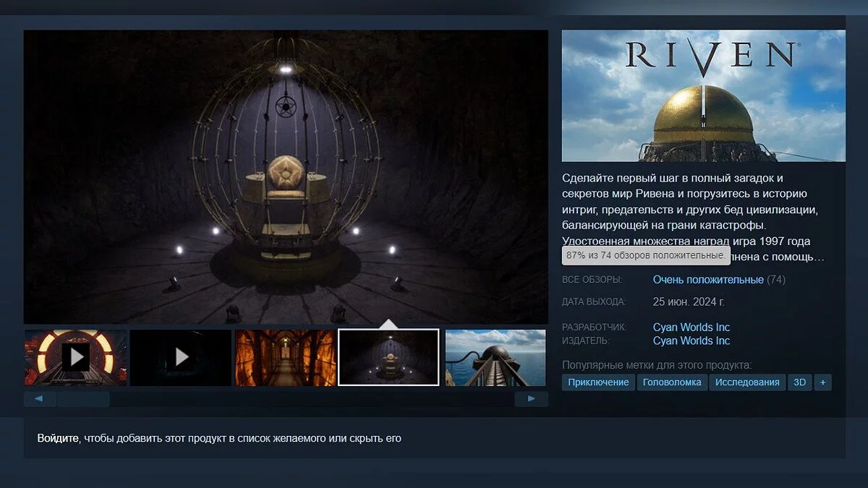The height and width of the screenshot is (488, 868).
Task: Click the 'РАЗРАБОТЧИК:' label
Action: [594, 328]
